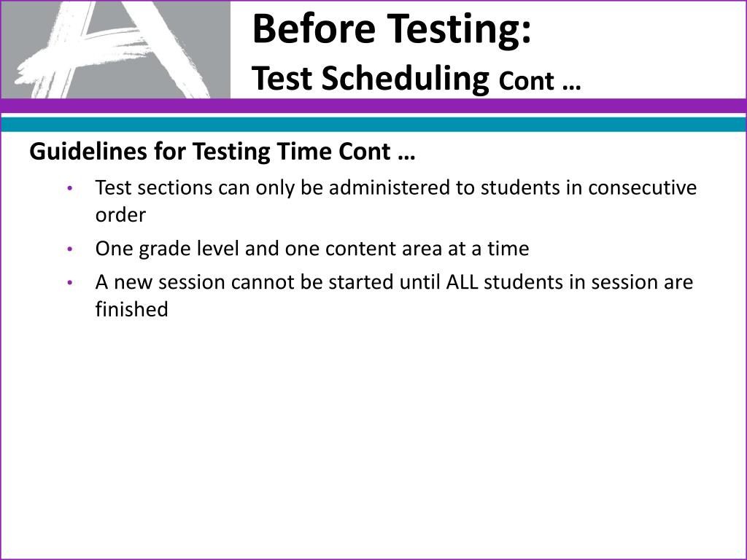Click the third purple bullet point
Viewport: 747px width, 560px height.
tap(70, 283)
